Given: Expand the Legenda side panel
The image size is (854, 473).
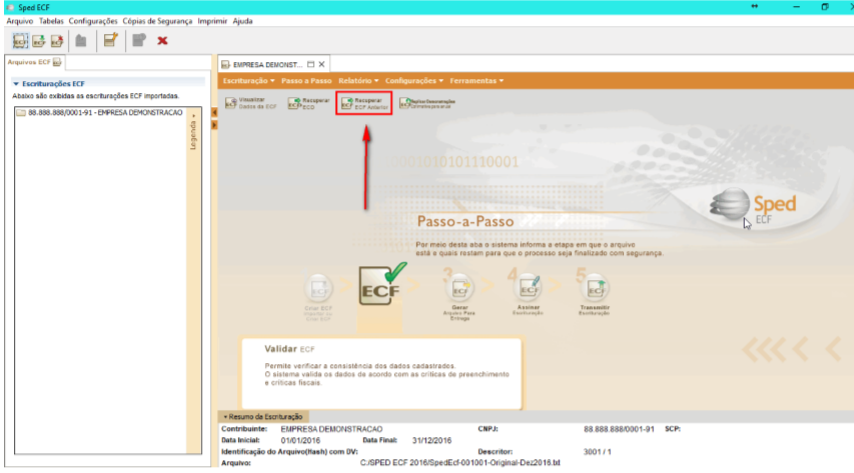Looking at the screenshot, I should 193,132.
